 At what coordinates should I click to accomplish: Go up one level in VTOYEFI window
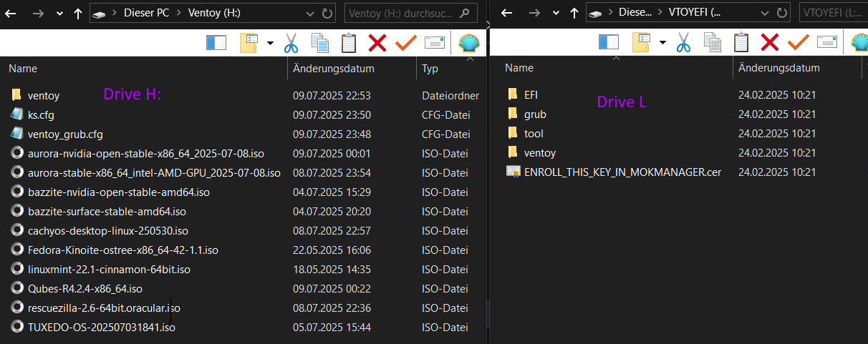point(574,13)
